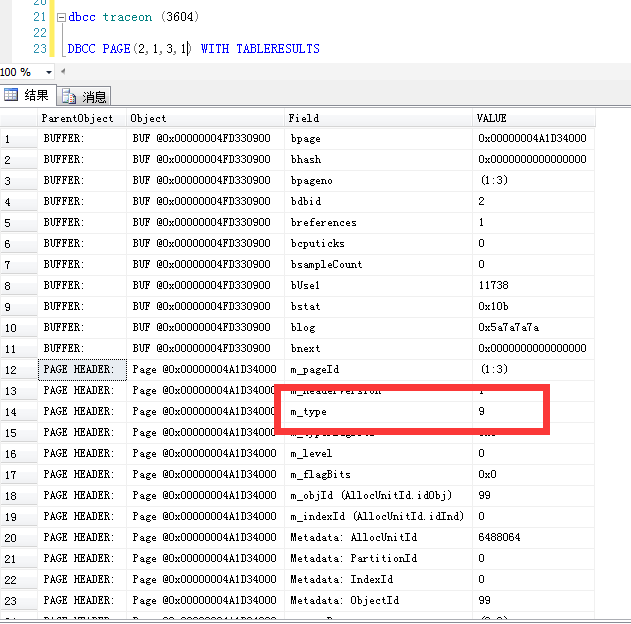Click the bstat field cell
631x624 pixels.
(378, 307)
